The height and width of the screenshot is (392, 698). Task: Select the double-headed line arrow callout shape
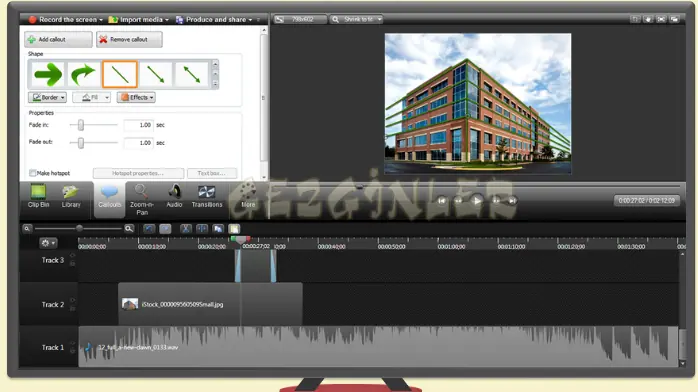point(192,74)
